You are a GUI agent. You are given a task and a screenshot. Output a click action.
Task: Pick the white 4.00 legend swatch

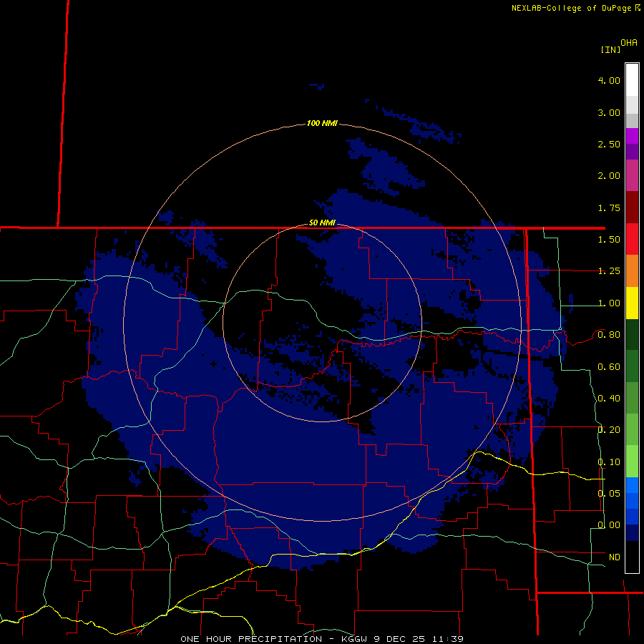[x=632, y=80]
